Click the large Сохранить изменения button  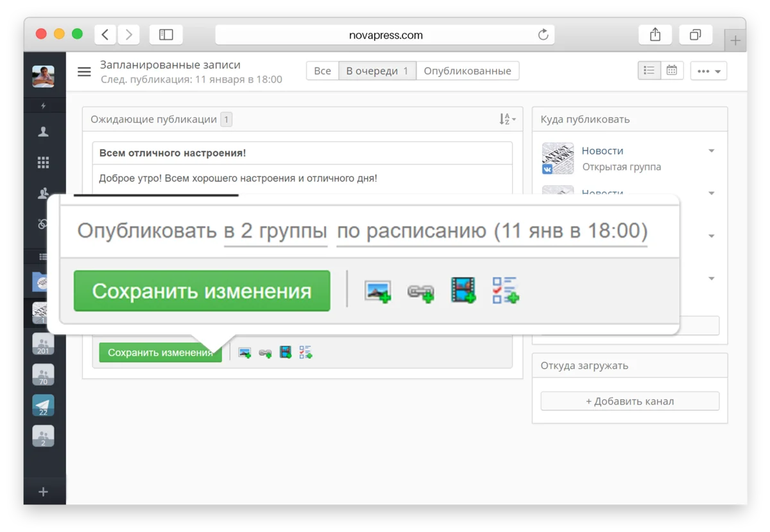[x=201, y=291]
